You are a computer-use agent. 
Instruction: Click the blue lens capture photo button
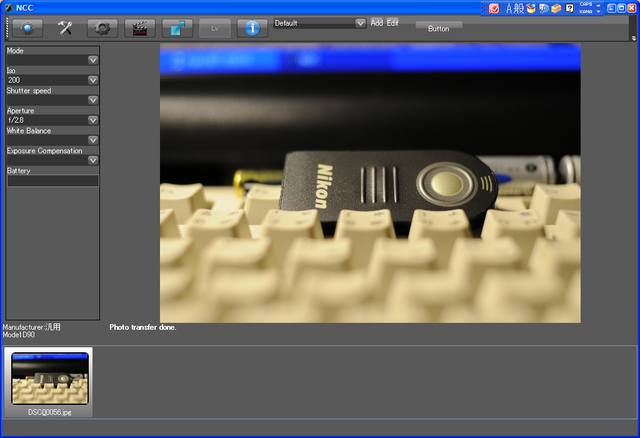[27, 28]
